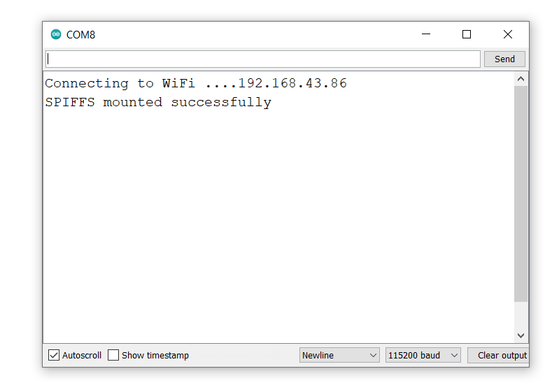
Task: Click the 'SPIFFS mounted successfully' line
Action: (x=158, y=102)
